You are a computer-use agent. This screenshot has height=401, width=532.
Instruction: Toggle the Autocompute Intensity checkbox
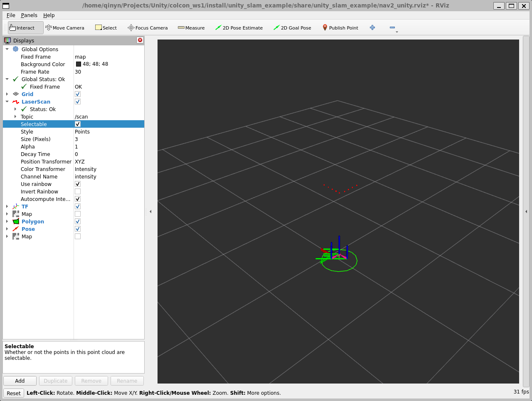pos(78,199)
